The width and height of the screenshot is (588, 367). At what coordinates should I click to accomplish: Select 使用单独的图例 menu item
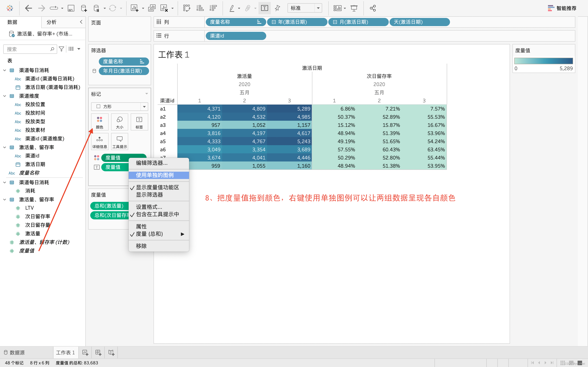click(155, 175)
